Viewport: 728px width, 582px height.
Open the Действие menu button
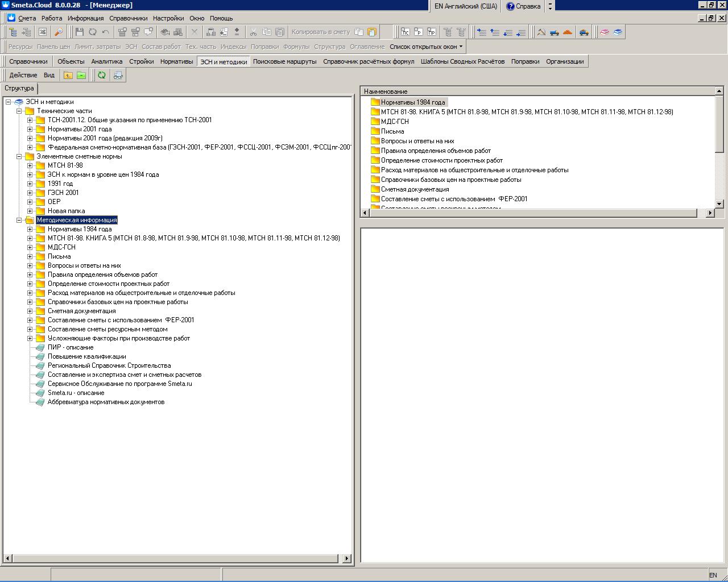[x=23, y=75]
